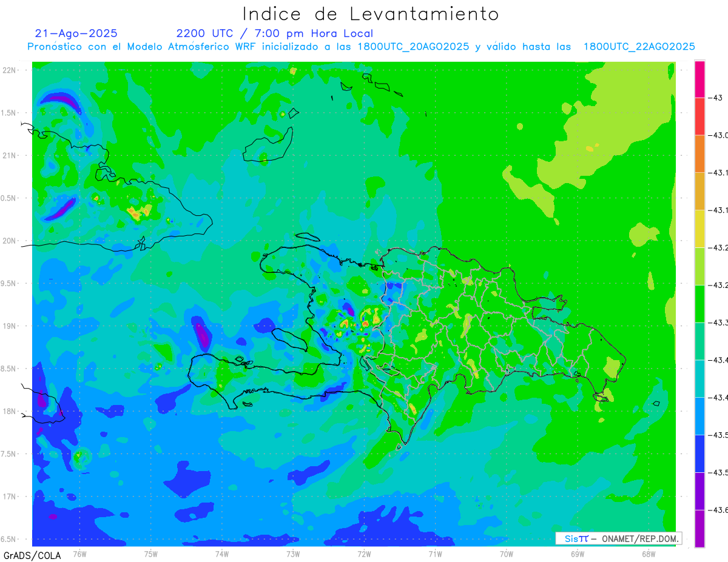728x562 pixels.
Task: Pick the red segment of the color bar
Action: [699, 116]
